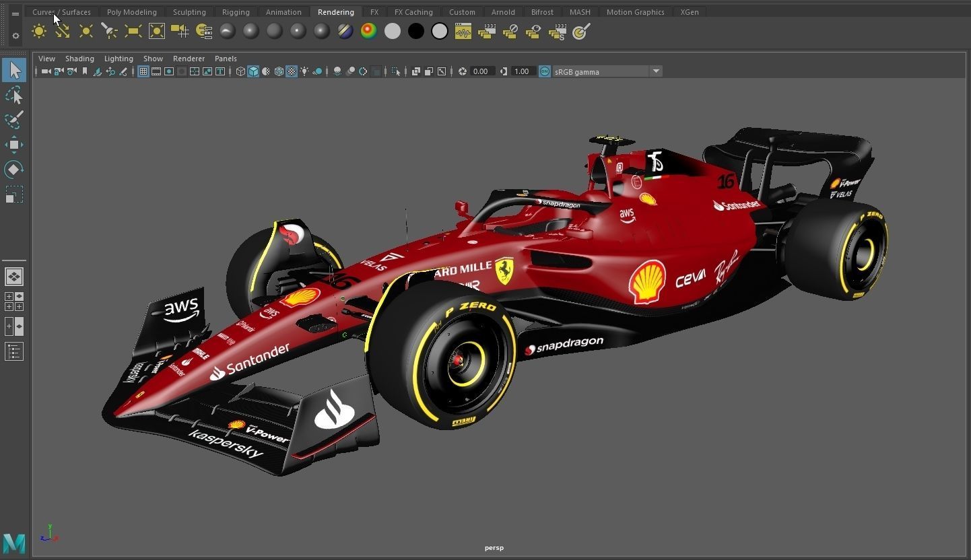
Task: Open the Renderer panel menu
Action: click(189, 59)
